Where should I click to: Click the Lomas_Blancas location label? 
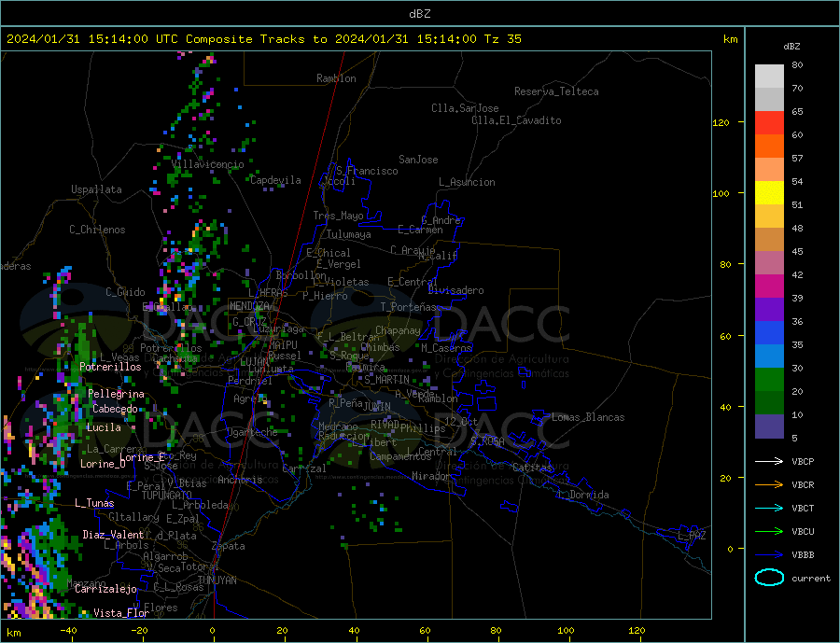point(588,417)
